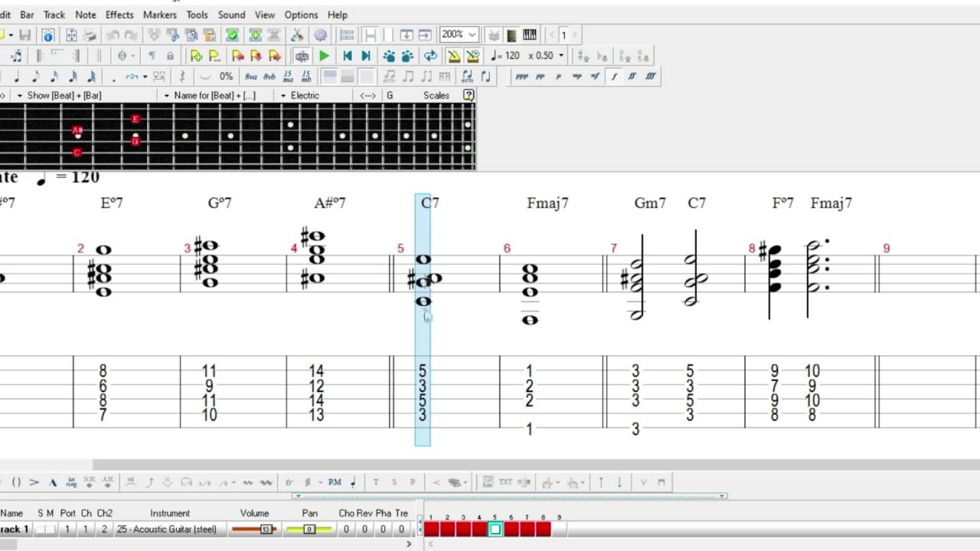Go to the last bar playback button
This screenshot has width=980, height=551.
[366, 56]
